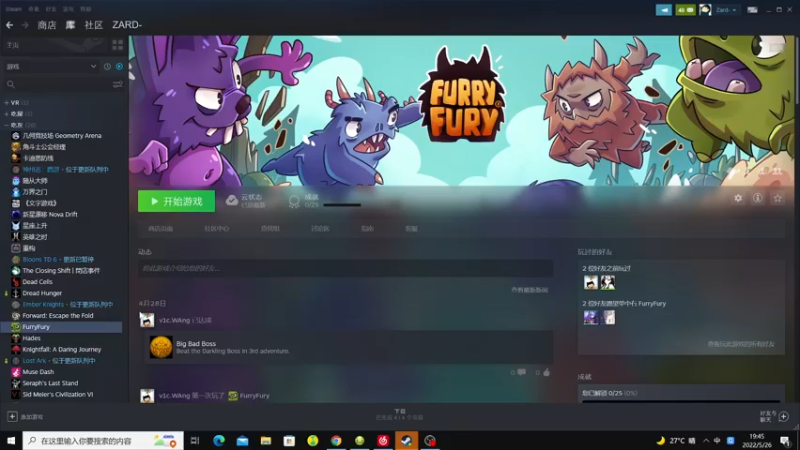Viewport: 800px width, 450px height.
Task: Open File Explorer from taskbar
Action: point(266,440)
